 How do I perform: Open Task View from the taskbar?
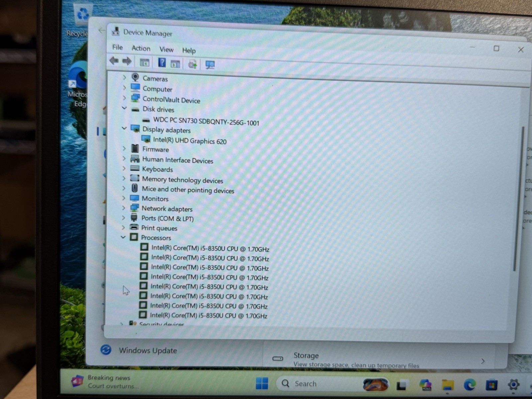point(401,385)
